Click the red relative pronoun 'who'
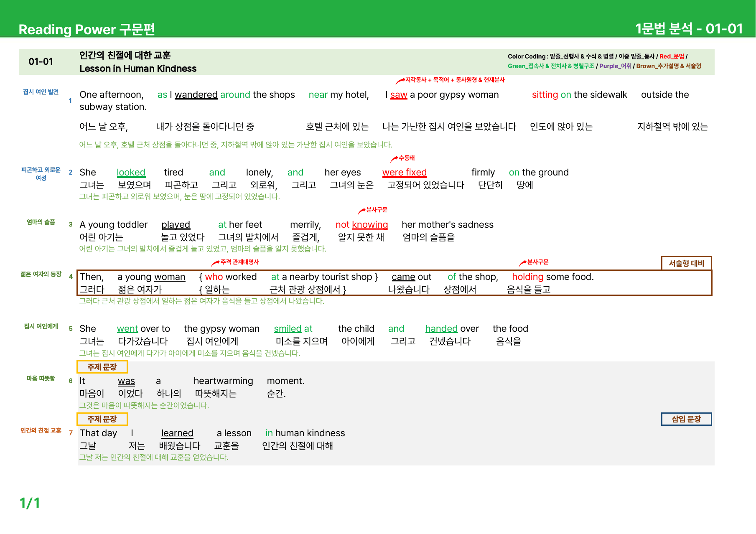This screenshot has width=756, height=534. pos(214,277)
